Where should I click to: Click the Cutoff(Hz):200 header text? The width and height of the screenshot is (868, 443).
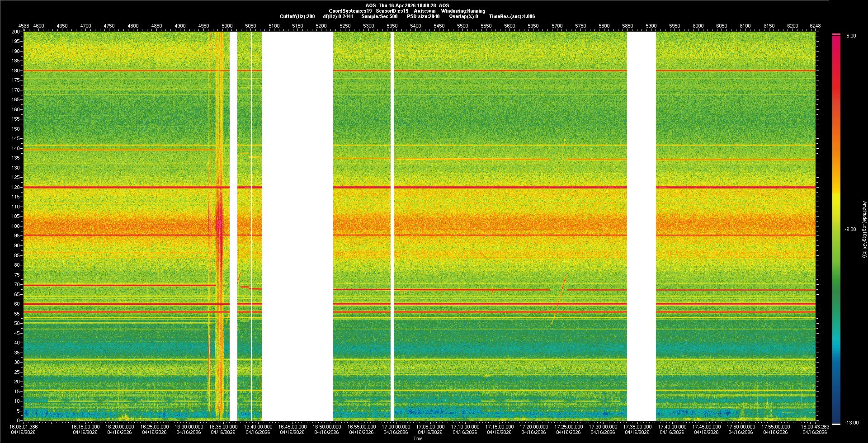pyautogui.click(x=297, y=16)
